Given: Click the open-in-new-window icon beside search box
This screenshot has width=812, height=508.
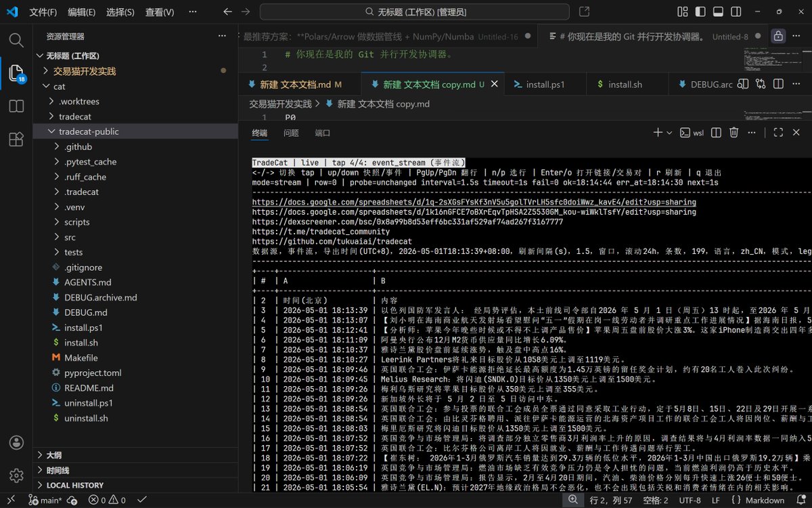Looking at the screenshot, I should 584,12.
